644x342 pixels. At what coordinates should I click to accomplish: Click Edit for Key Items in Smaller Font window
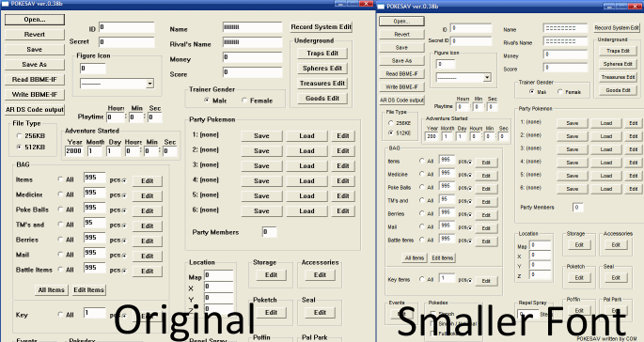coord(486,281)
